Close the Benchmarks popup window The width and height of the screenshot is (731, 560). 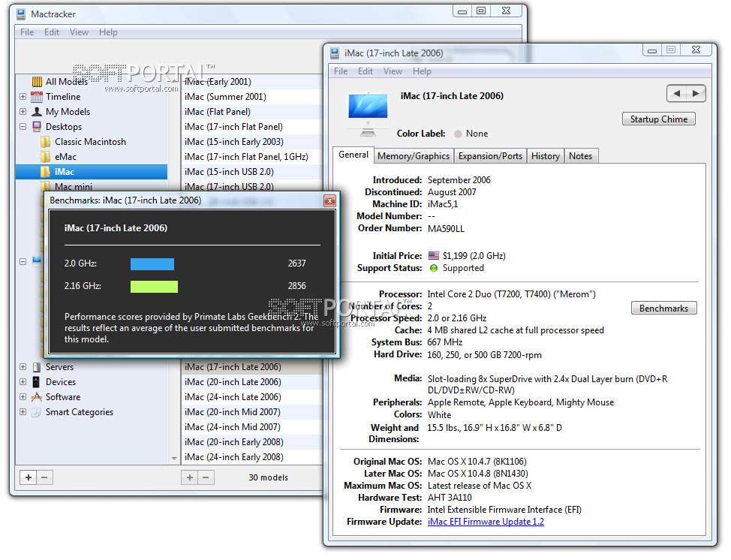(329, 201)
